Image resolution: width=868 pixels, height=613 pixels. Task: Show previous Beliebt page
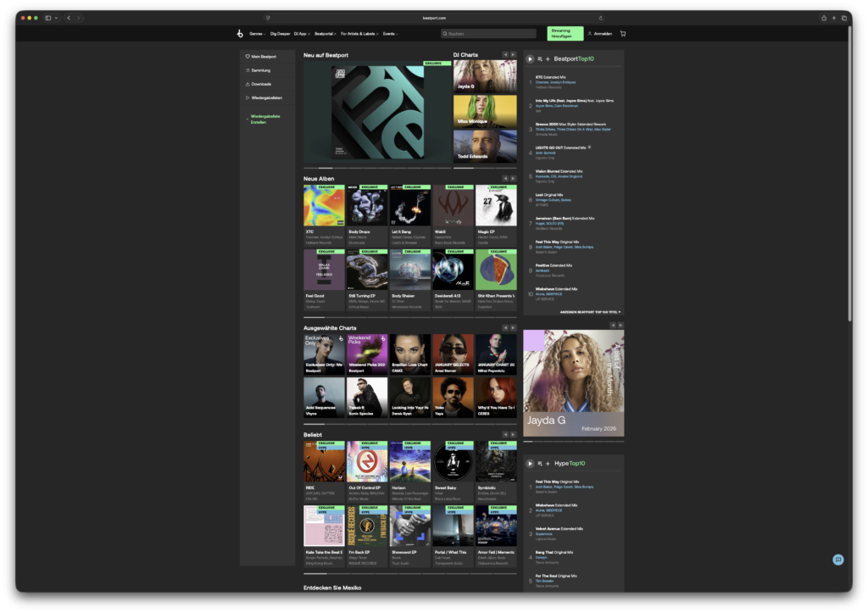pos(505,435)
